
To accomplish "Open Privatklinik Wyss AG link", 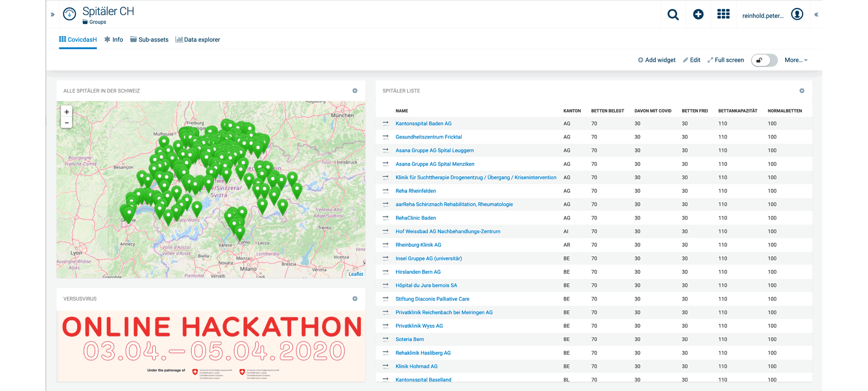I will pos(419,326).
